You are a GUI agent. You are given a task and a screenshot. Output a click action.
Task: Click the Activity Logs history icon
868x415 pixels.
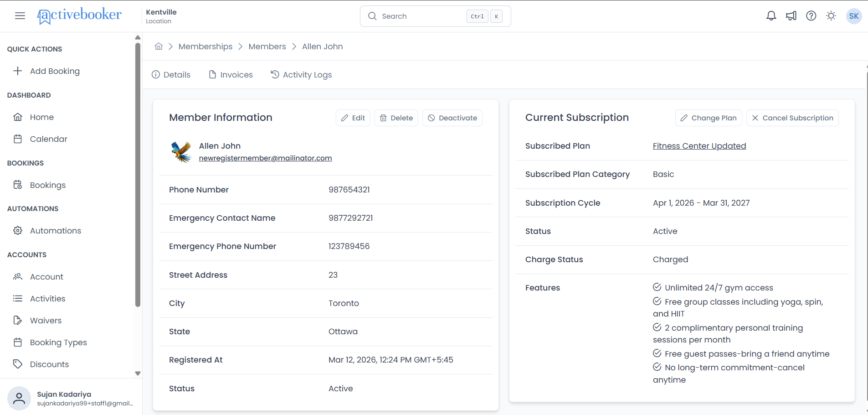(275, 74)
